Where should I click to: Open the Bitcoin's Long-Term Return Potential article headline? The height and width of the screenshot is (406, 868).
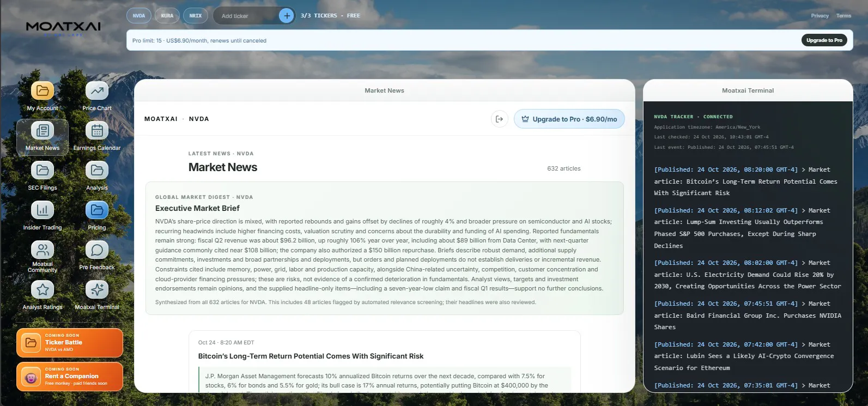(311, 356)
